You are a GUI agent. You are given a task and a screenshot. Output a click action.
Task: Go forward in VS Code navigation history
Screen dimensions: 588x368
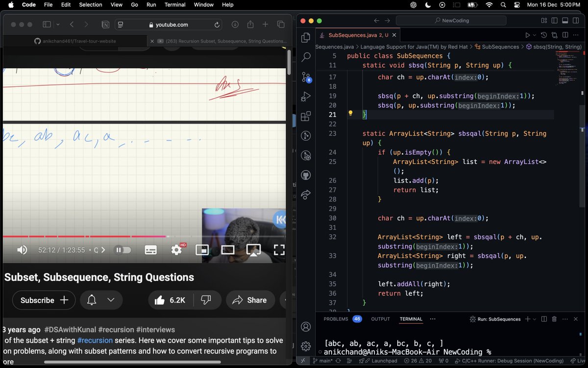[x=388, y=21]
